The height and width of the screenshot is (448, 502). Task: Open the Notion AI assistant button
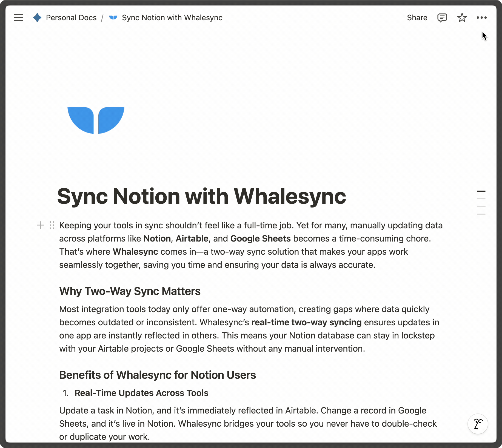click(478, 424)
